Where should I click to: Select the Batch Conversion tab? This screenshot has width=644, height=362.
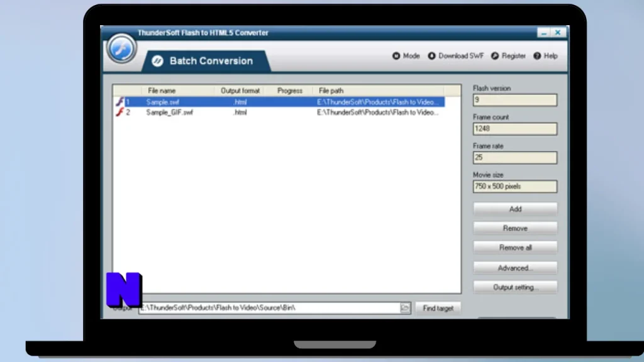tap(206, 61)
